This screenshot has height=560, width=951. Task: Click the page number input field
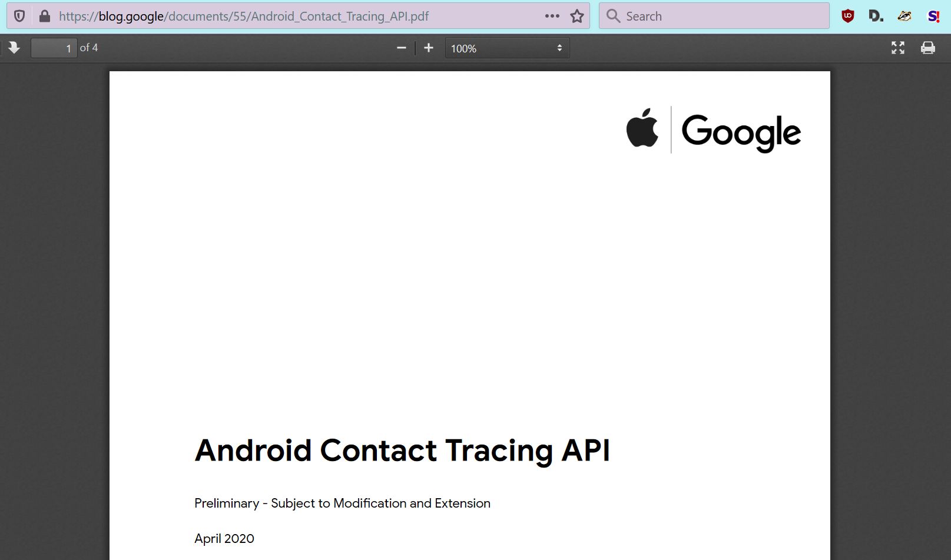54,48
